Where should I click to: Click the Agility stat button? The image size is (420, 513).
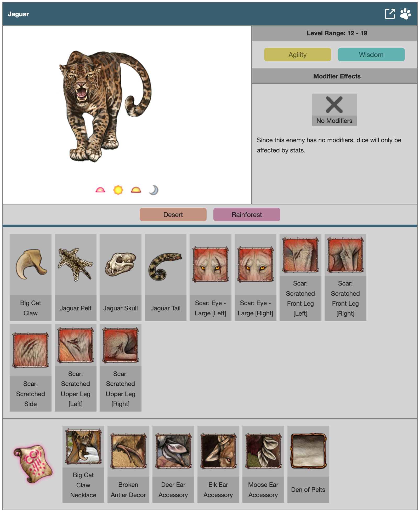tap(297, 55)
